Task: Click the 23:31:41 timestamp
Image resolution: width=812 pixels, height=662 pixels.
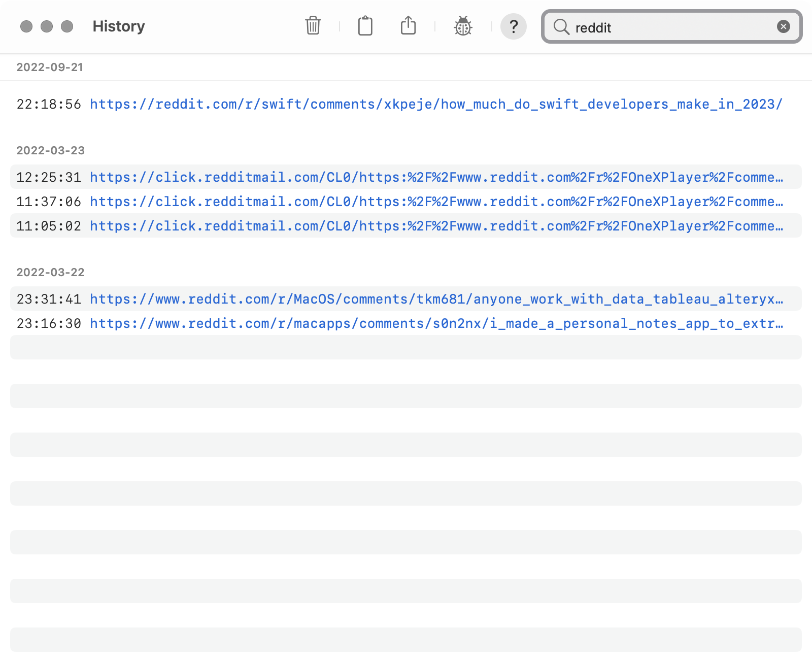Action: click(49, 299)
